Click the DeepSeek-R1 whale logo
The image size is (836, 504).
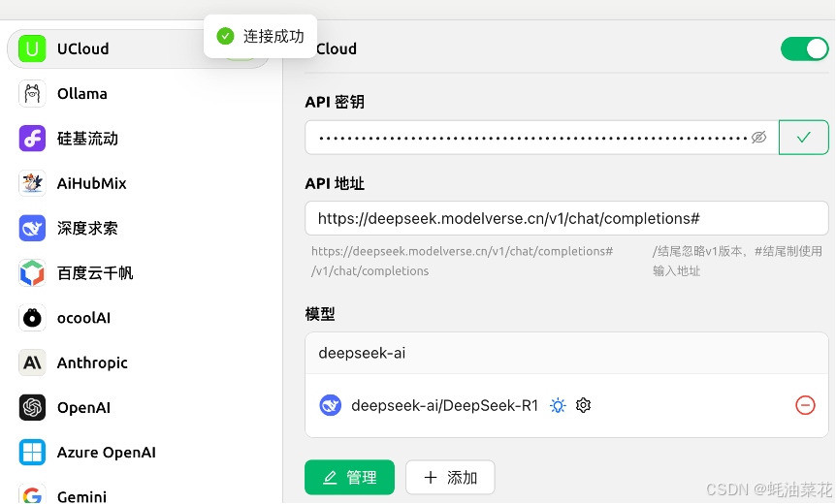click(x=331, y=405)
